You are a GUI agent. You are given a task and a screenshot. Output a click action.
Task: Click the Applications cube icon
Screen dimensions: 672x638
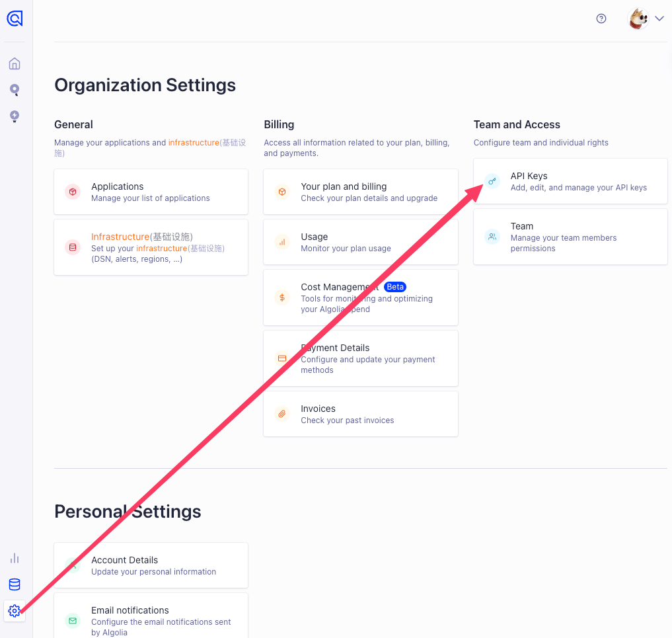click(x=73, y=192)
